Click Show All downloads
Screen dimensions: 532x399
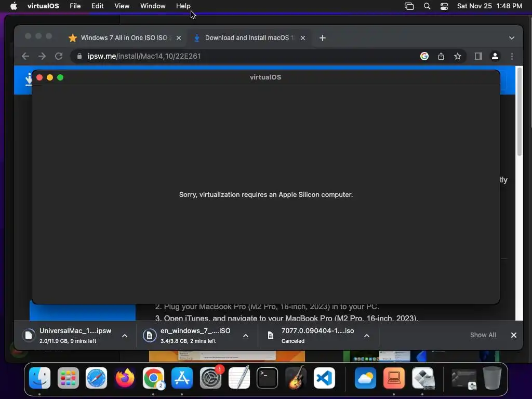483,335
